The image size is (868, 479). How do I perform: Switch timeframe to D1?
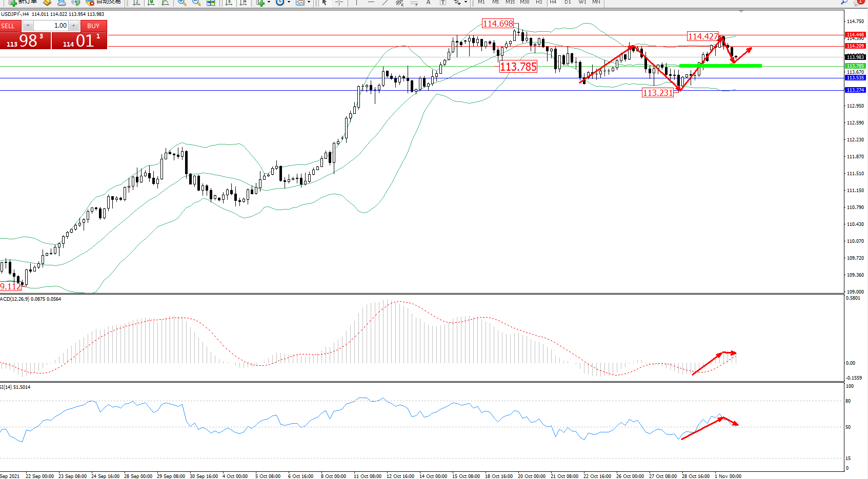coord(568,3)
